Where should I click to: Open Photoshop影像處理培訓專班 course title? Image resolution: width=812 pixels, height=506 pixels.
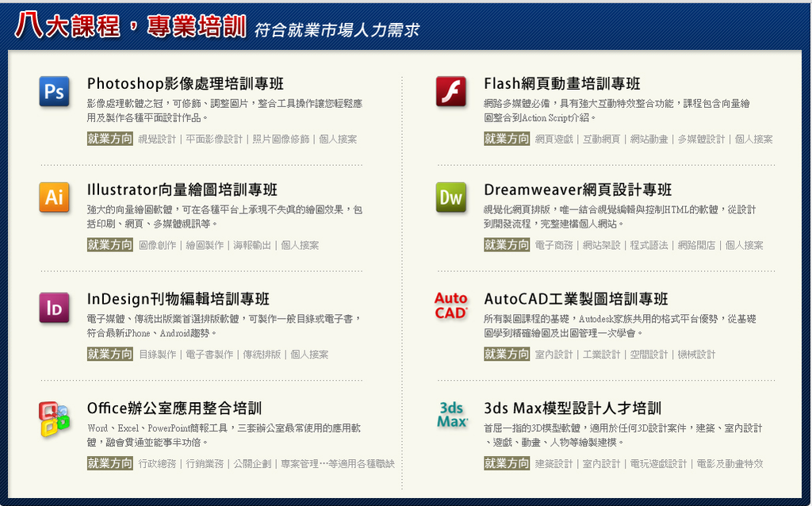click(186, 83)
